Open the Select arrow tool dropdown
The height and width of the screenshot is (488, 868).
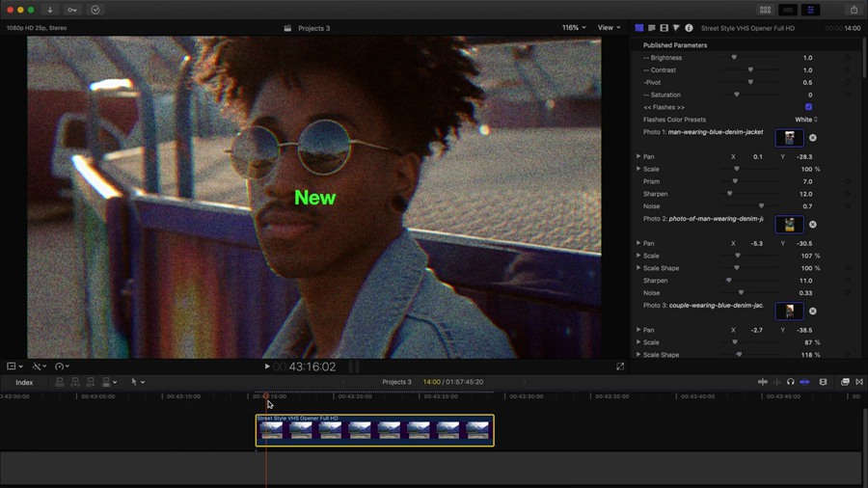click(x=137, y=382)
